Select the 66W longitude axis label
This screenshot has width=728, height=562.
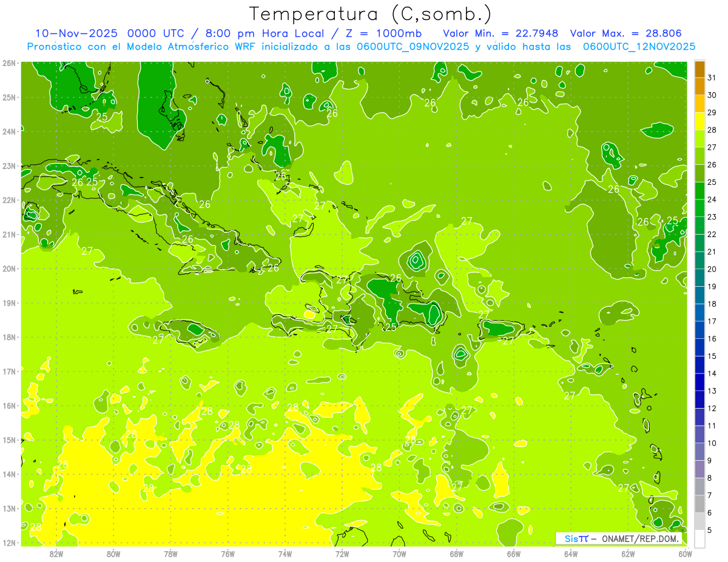514,554
